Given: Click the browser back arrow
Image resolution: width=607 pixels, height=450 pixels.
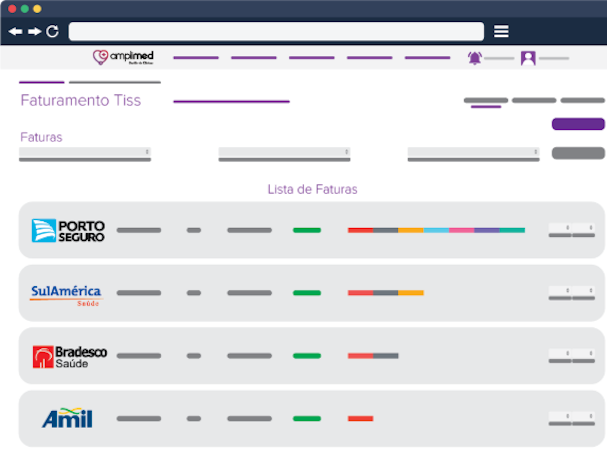Looking at the screenshot, I should 15,31.
